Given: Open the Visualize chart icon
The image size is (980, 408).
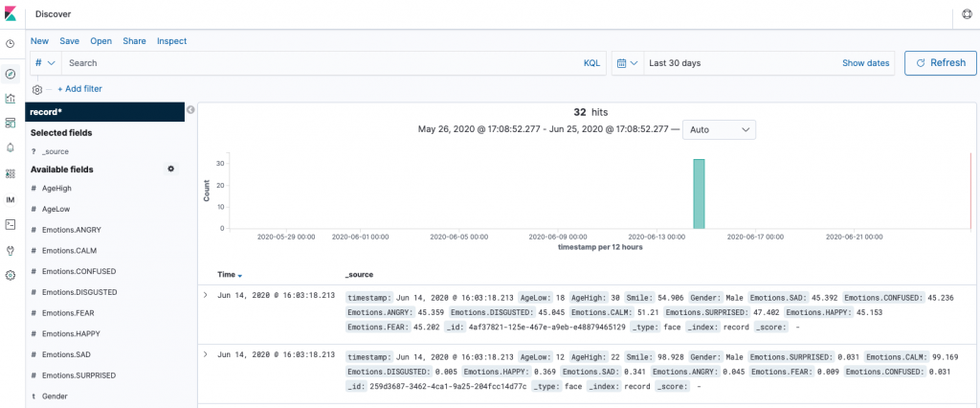Looking at the screenshot, I should (x=10, y=98).
